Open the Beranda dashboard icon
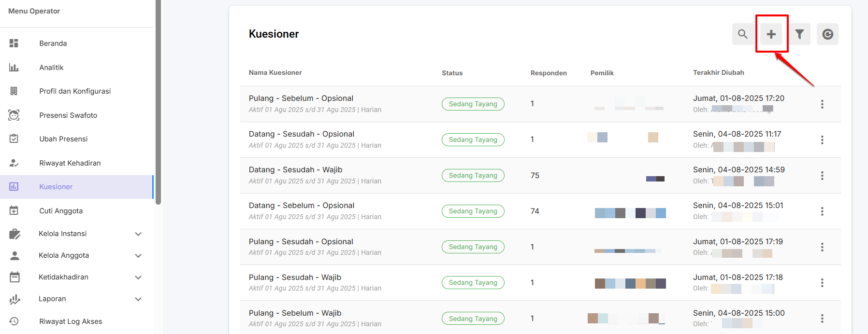This screenshot has height=334, width=868. 14,43
